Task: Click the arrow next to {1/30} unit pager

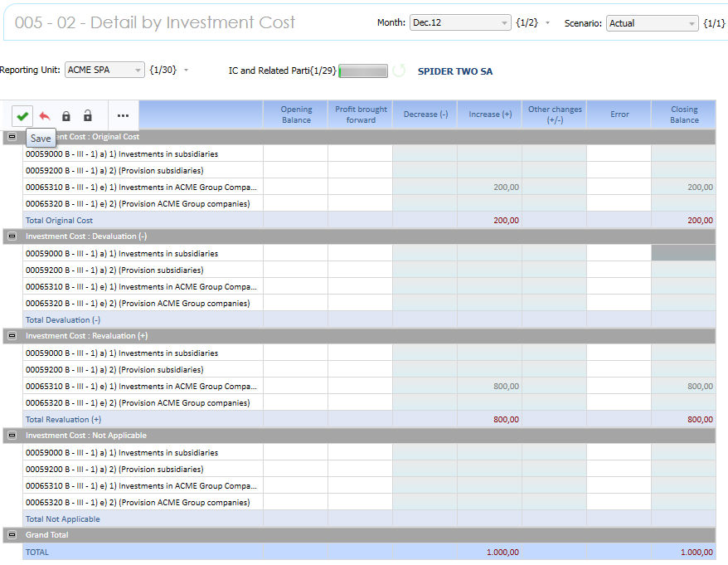Action: click(x=187, y=70)
